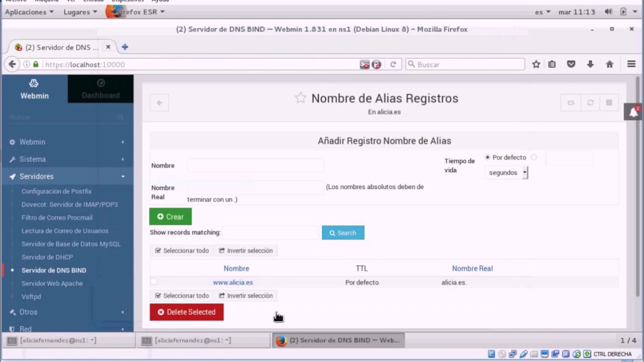
Task: Click the green padlock security icon
Action: (36, 64)
